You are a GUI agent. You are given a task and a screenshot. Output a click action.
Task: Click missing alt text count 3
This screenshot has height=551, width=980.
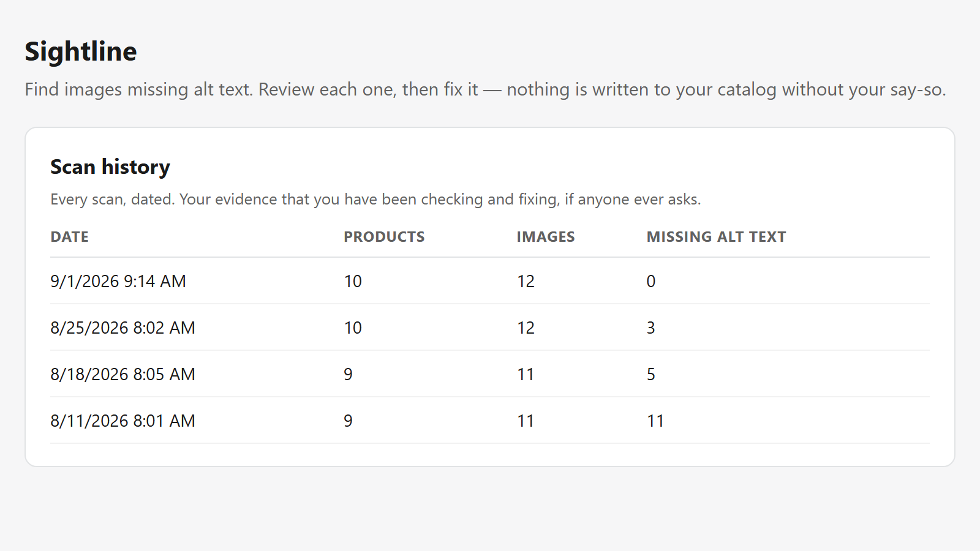(x=651, y=328)
